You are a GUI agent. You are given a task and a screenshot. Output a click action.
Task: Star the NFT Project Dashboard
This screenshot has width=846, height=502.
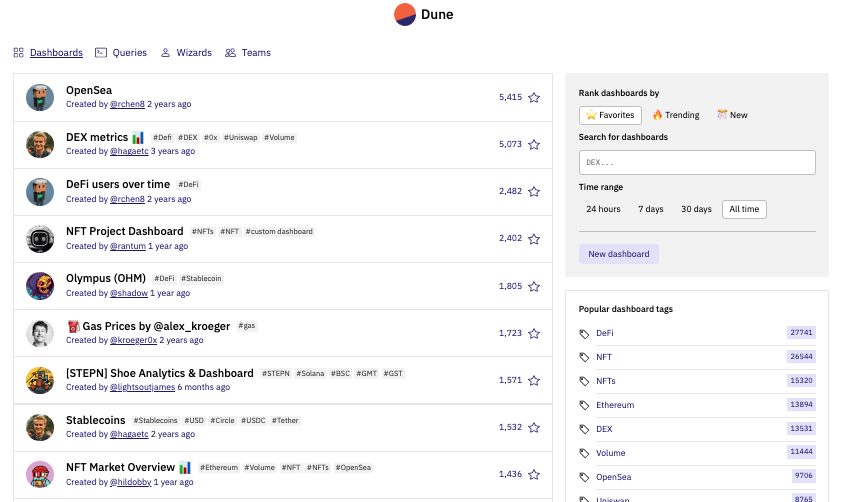[x=534, y=239]
